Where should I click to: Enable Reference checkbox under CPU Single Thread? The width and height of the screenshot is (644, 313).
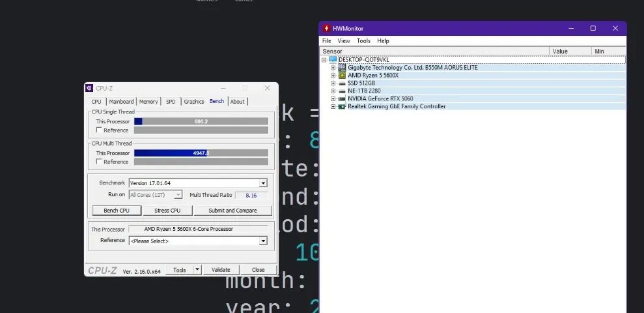click(98, 130)
